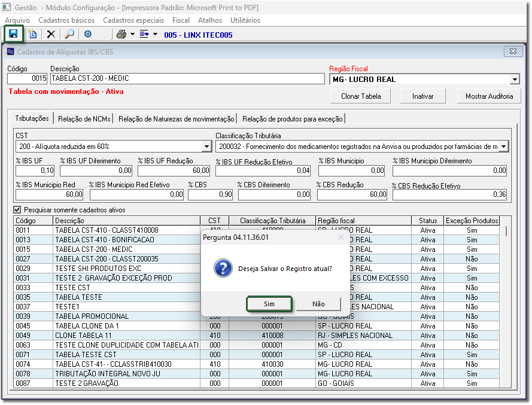Click the Descrição text field
The image size is (532, 405).
pyautogui.click(x=187, y=78)
